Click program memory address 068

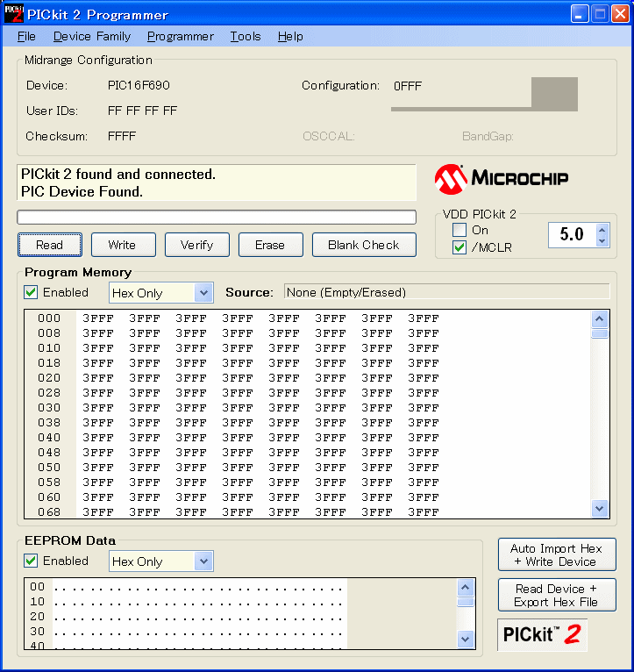point(49,512)
